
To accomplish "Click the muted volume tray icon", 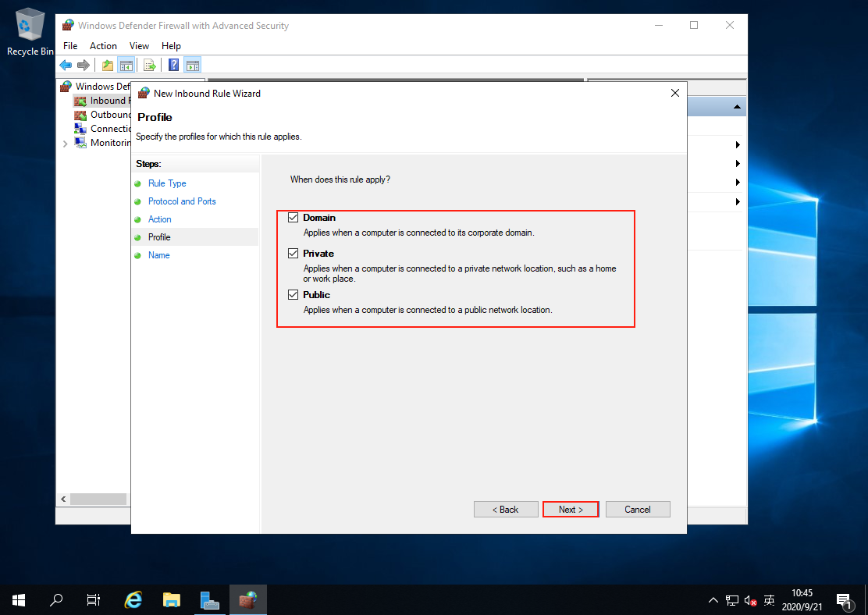I will (750, 600).
